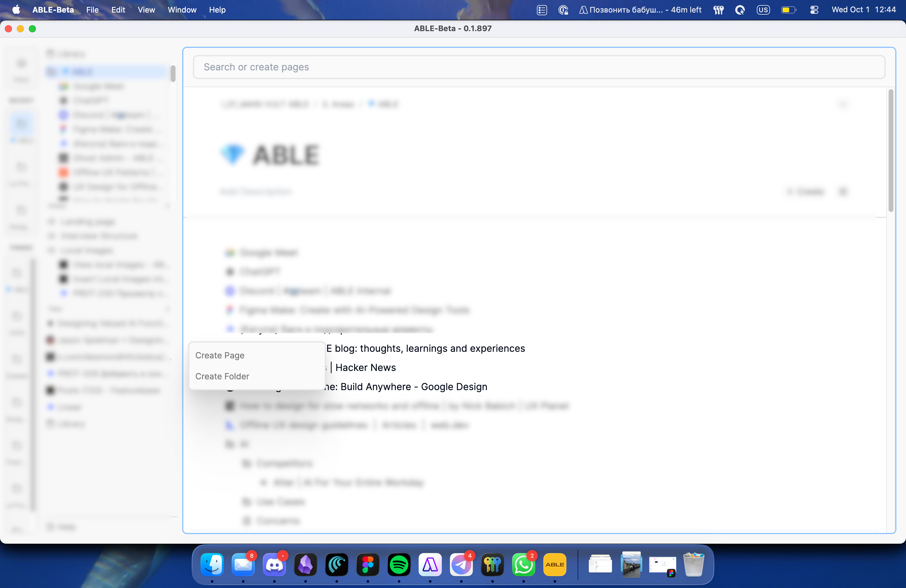906x588 pixels.
Task: Open the Edit menu
Action: point(118,10)
